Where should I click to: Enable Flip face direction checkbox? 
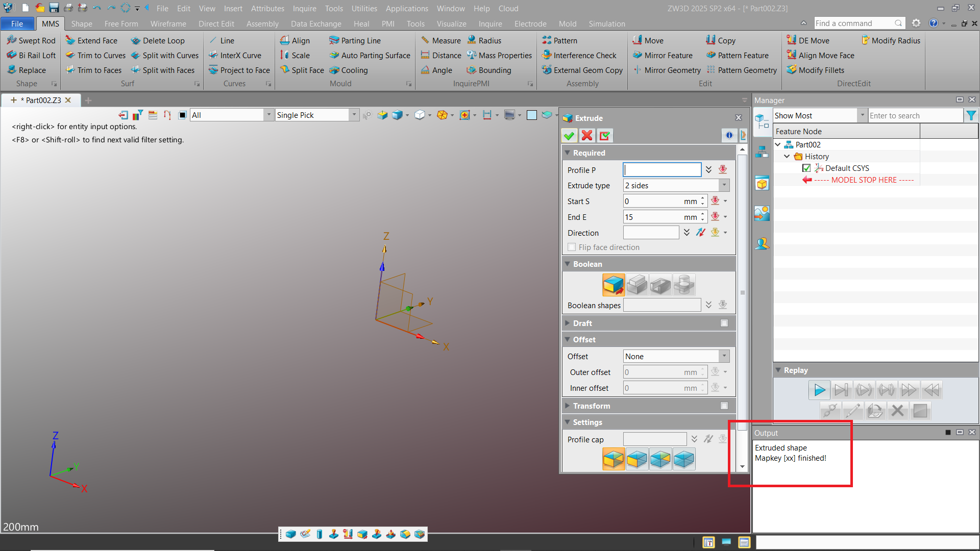pyautogui.click(x=572, y=247)
